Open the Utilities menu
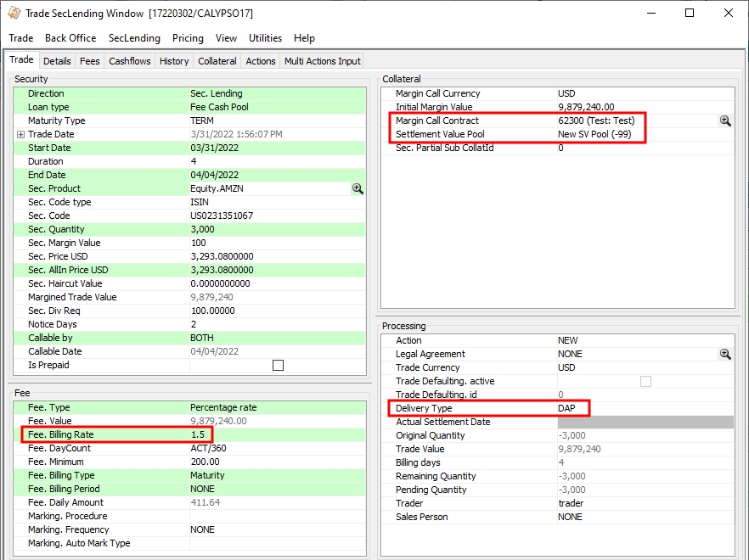749x560 pixels. click(265, 38)
